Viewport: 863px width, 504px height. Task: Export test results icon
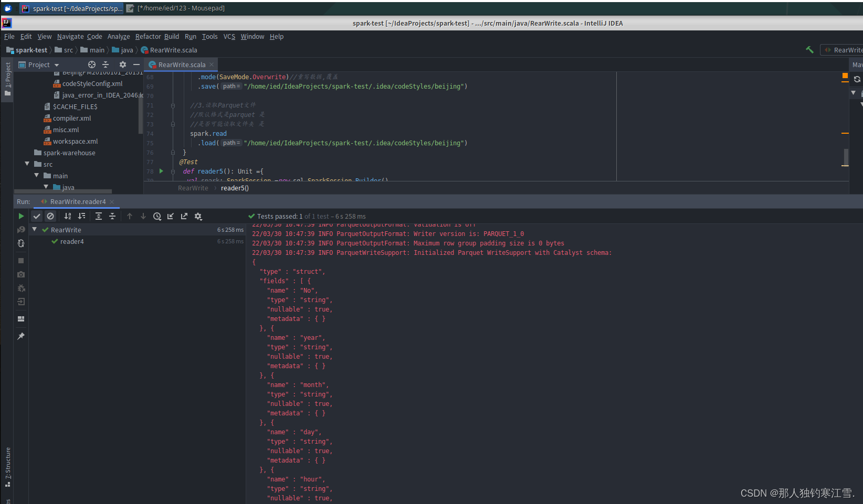click(x=184, y=216)
